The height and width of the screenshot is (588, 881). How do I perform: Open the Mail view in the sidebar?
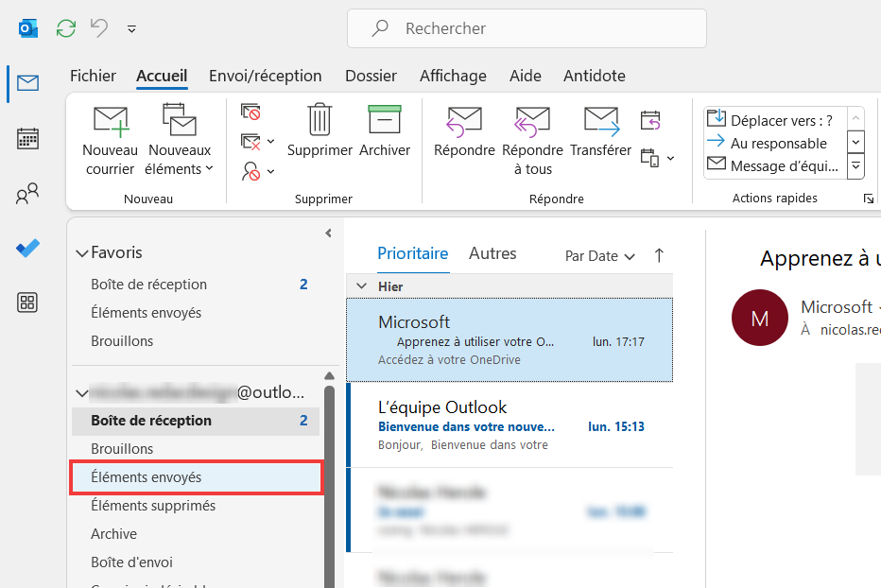pyautogui.click(x=27, y=83)
